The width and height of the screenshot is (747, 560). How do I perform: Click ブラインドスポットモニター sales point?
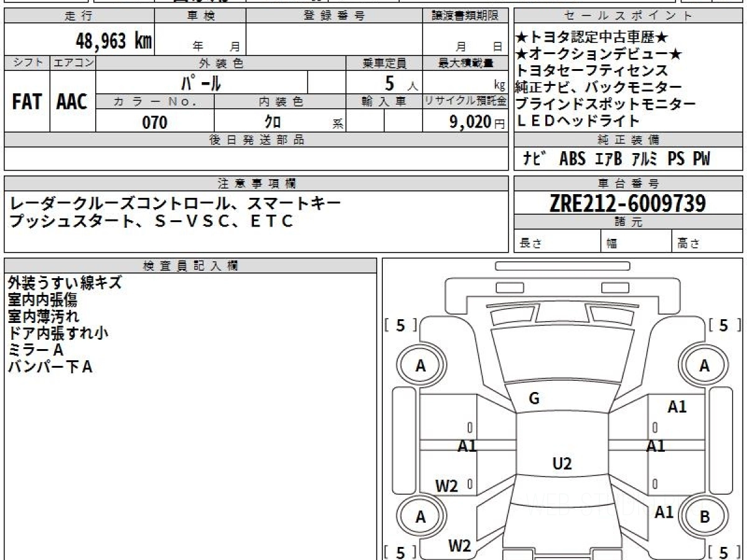(x=606, y=104)
